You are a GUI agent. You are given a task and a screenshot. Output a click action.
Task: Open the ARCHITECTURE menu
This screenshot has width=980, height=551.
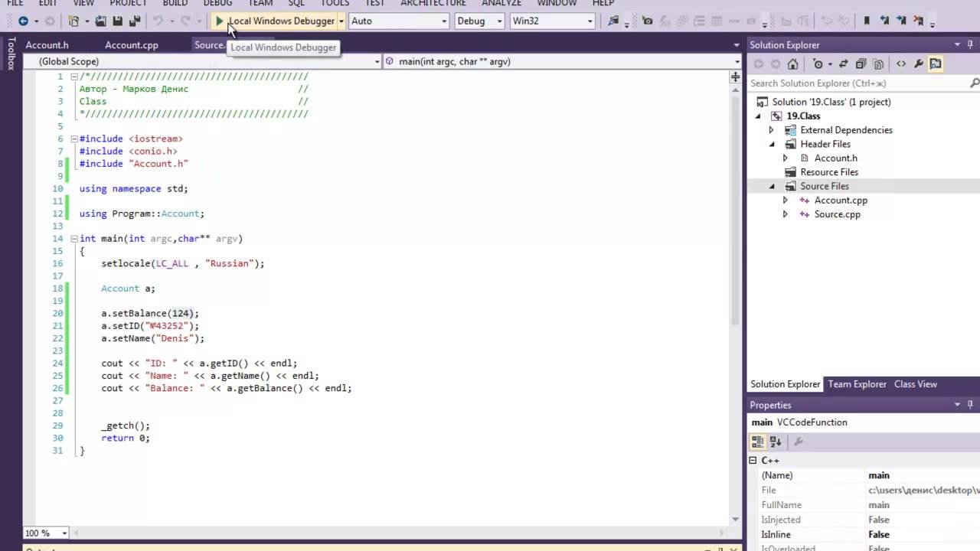(x=433, y=3)
